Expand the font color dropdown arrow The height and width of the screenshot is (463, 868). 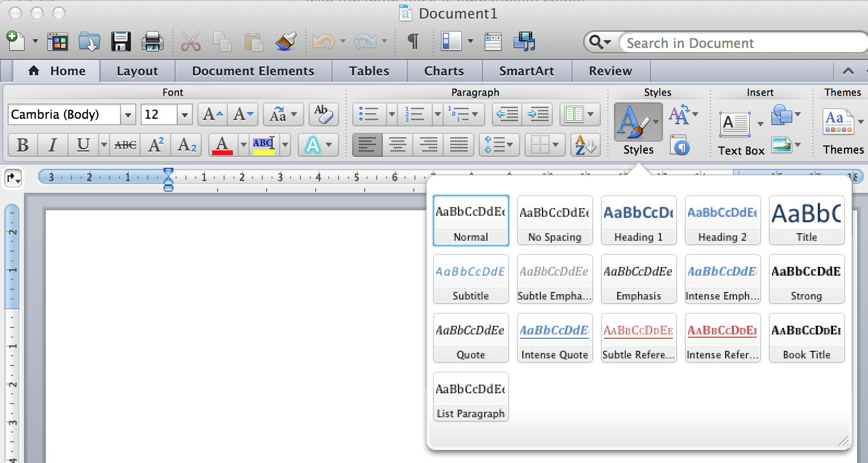pyautogui.click(x=244, y=145)
